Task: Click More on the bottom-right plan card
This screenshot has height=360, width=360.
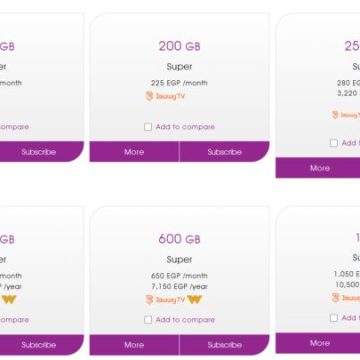Action: pyautogui.click(x=319, y=343)
